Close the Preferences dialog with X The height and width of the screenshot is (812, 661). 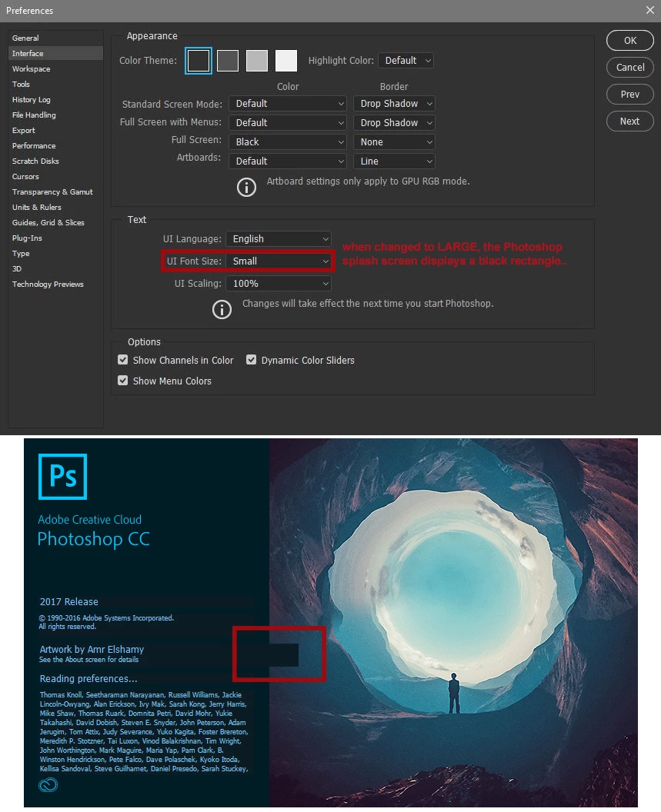tap(650, 10)
